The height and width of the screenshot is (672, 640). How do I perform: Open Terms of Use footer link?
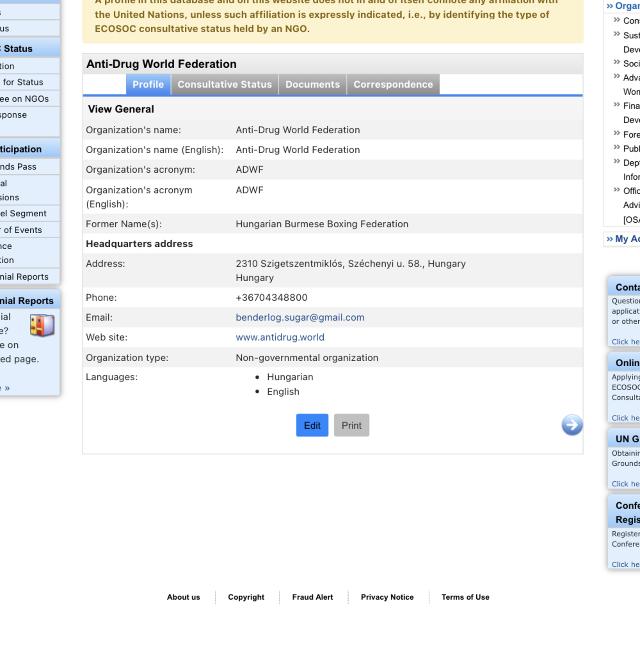(465, 597)
